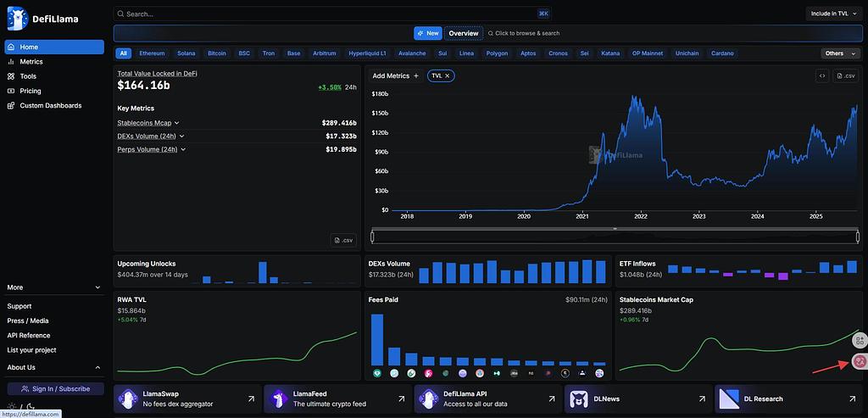This screenshot has width=868, height=418.
Task: Open Custom Dashboards in the sidebar
Action: (51, 105)
